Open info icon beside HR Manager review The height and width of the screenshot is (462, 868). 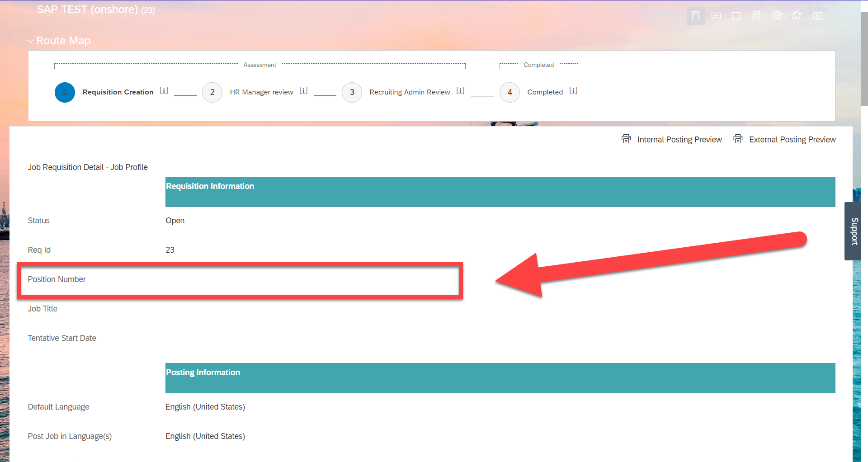click(x=304, y=91)
